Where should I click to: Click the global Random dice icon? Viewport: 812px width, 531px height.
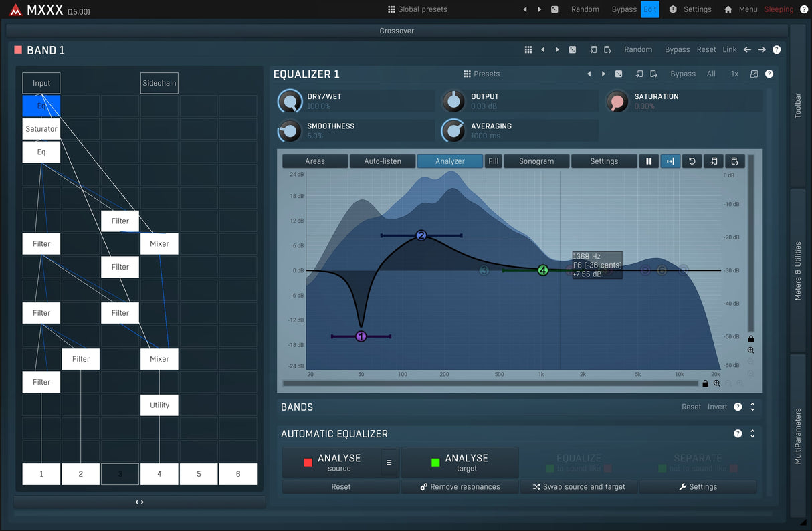pyautogui.click(x=554, y=9)
